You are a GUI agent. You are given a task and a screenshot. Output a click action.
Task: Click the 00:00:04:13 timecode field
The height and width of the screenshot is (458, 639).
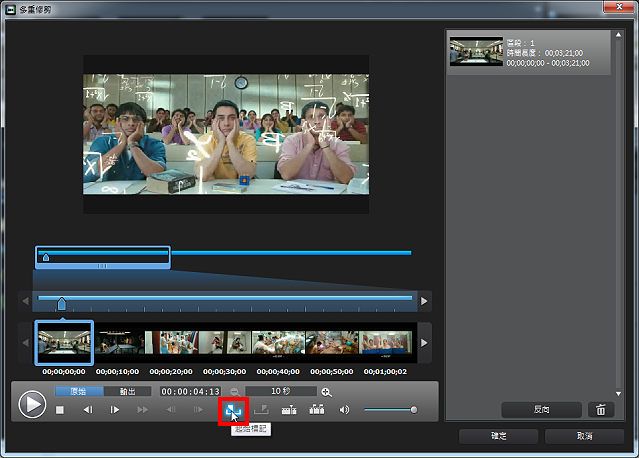click(190, 391)
